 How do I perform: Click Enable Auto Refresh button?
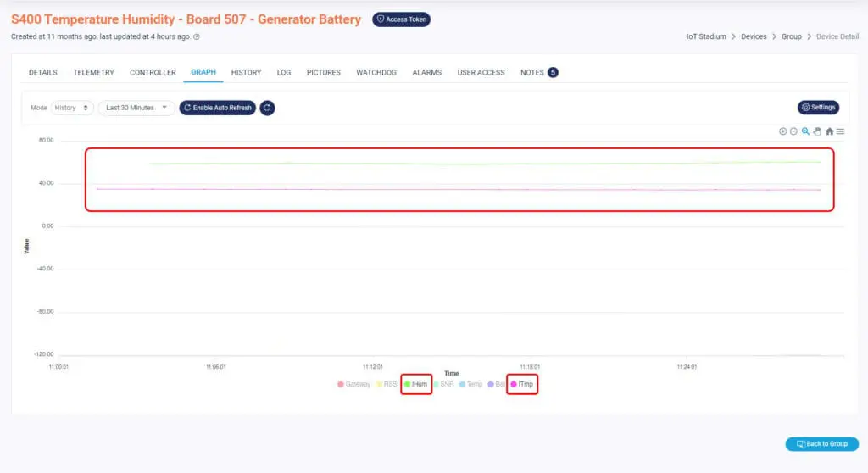point(217,108)
